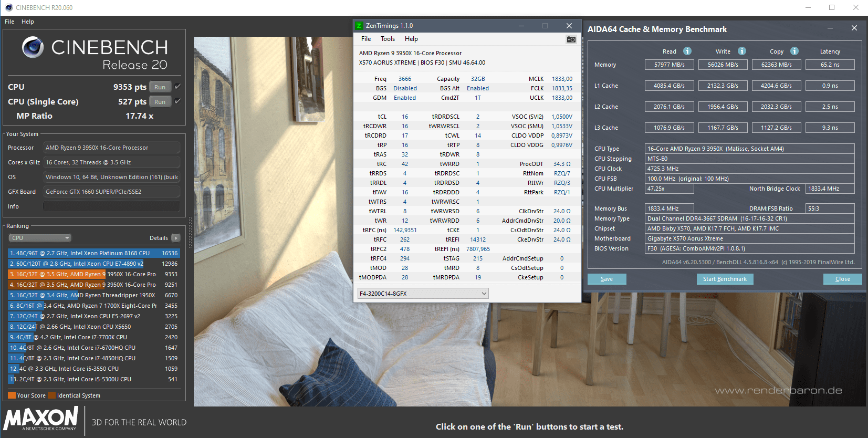Select ranking row Intel Core i5-3550
Image resolution: width=868 pixels, height=438 pixels.
93,369
